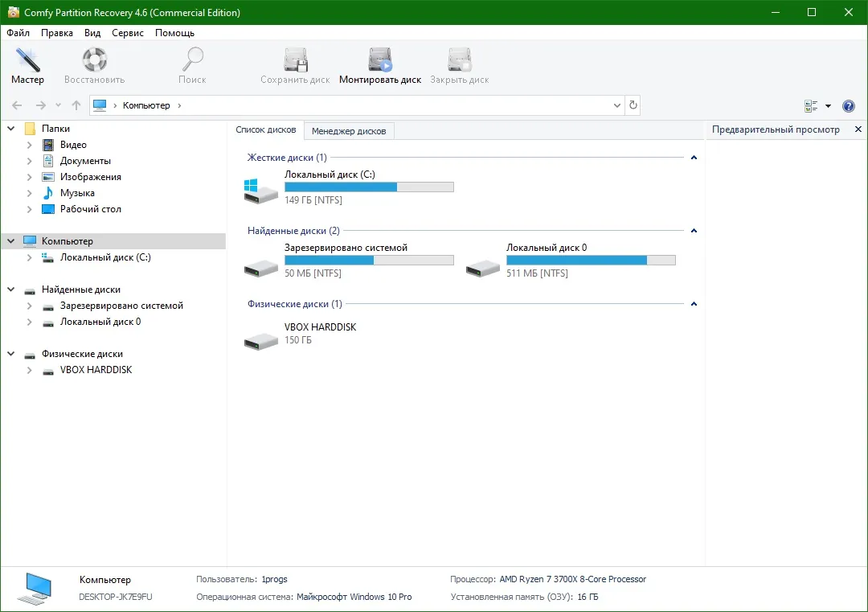The image size is (868, 612).
Task: Collapse Найденные диски tree node
Action: click(x=11, y=289)
